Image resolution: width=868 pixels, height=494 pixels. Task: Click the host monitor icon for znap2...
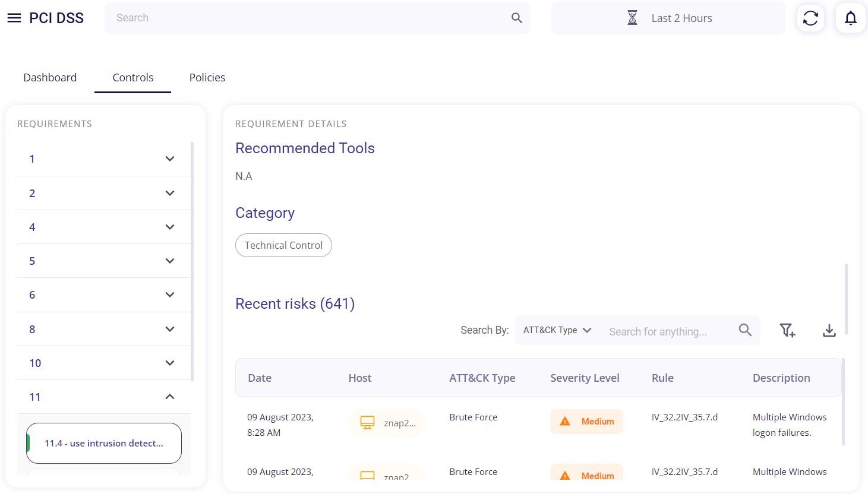pos(368,423)
